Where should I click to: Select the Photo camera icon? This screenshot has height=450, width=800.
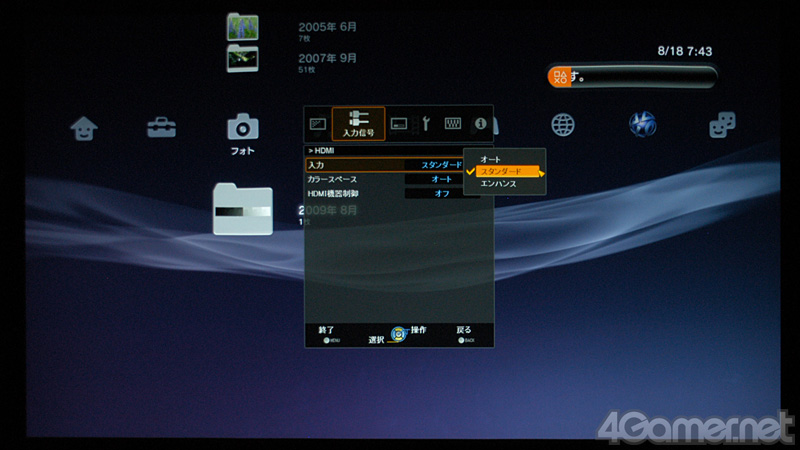(243, 127)
